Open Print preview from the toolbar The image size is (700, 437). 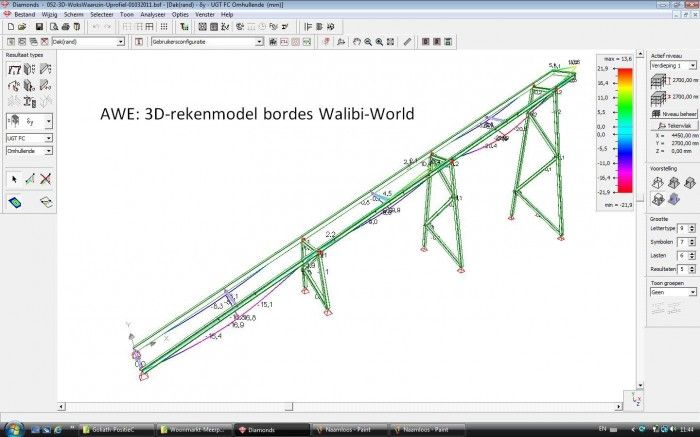coord(54,27)
